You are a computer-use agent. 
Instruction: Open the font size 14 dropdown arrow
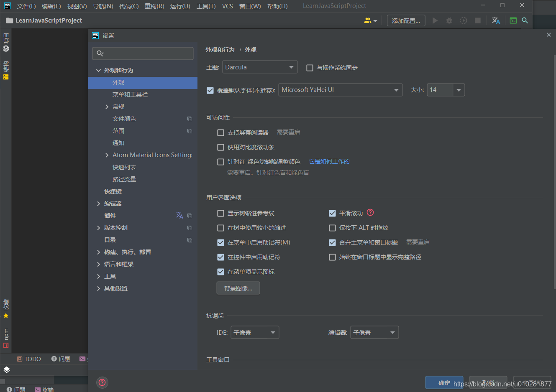[459, 90]
